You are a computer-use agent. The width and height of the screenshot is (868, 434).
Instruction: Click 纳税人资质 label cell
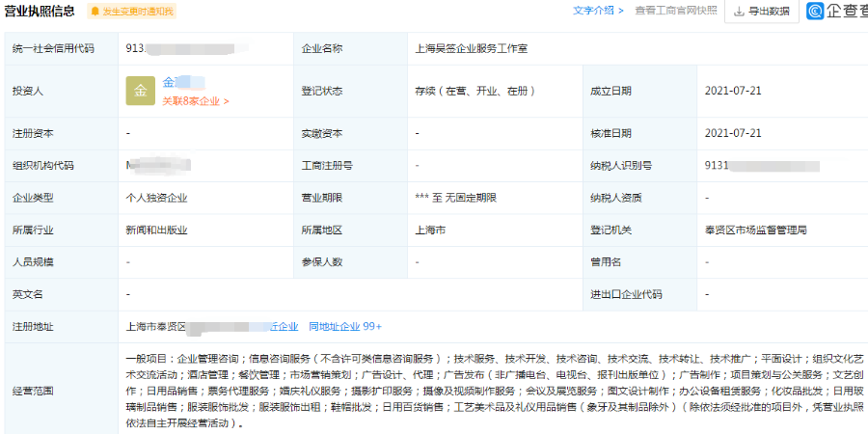[x=640, y=198]
